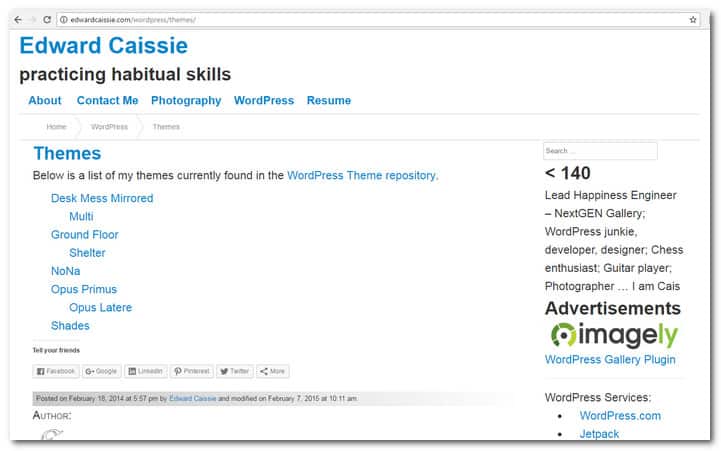The image size is (721, 451).
Task: Open the Photography menu item
Action: 186,100
